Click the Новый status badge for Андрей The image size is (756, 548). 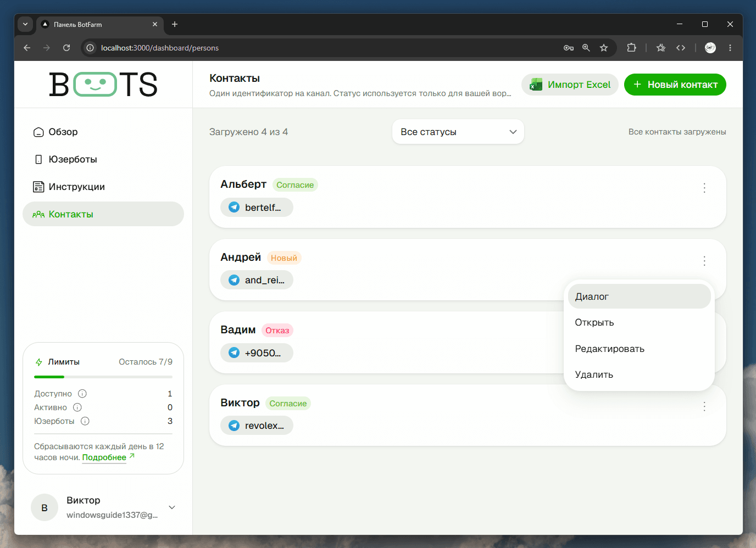coord(284,258)
